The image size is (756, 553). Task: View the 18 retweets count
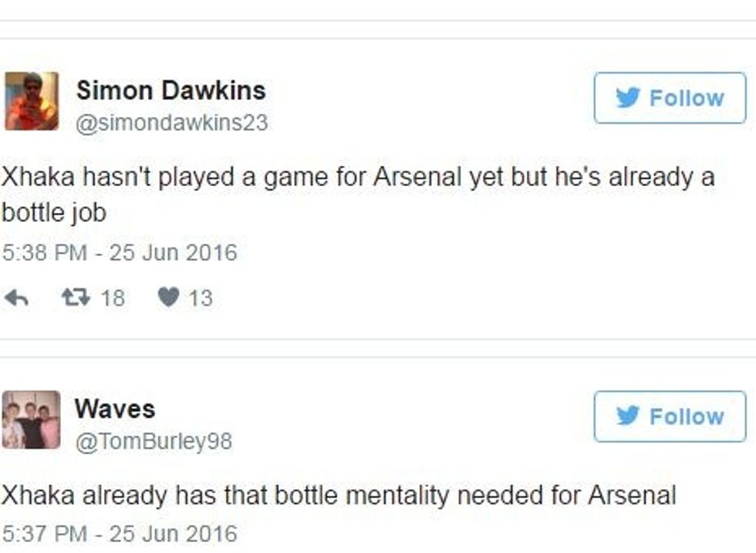tap(112, 298)
